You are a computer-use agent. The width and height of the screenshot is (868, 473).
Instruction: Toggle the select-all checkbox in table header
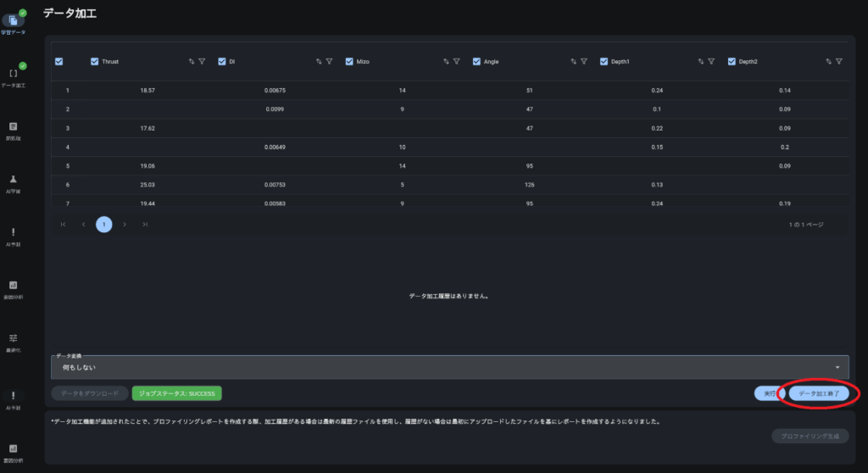pyautogui.click(x=58, y=62)
